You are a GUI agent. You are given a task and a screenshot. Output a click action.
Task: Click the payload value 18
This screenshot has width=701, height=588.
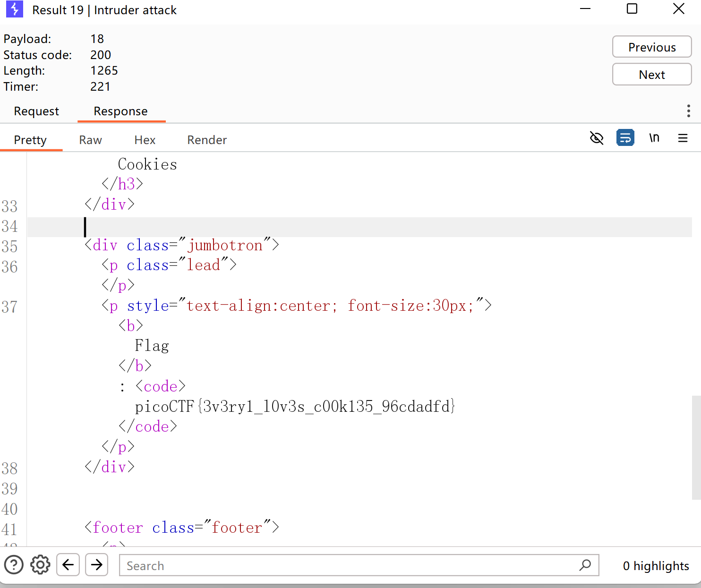97,39
